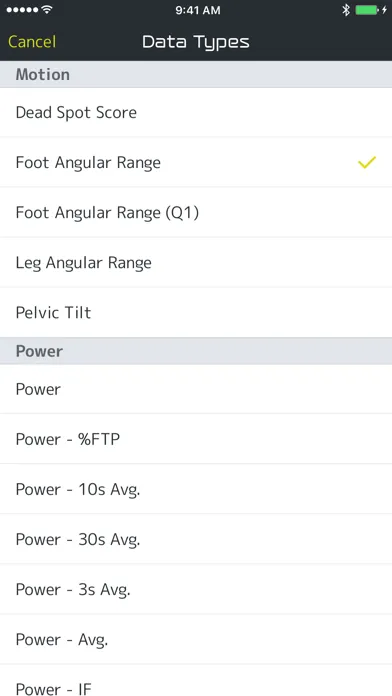Screen dimensions: 392x696
Task: Select the Power data type row
Action: click(196, 389)
